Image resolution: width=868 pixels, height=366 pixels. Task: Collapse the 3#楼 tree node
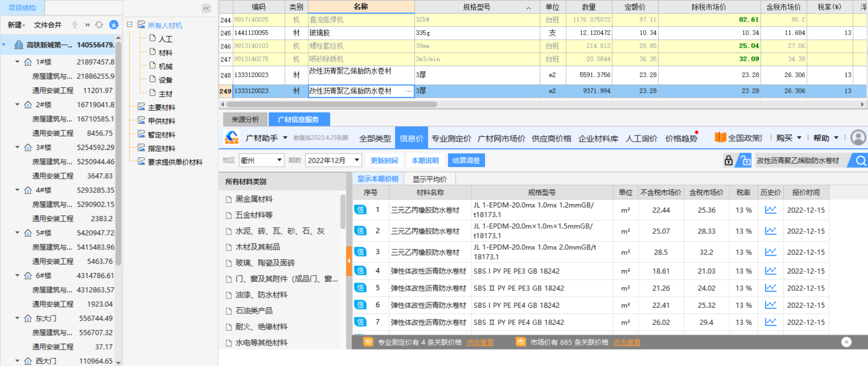click(x=17, y=147)
